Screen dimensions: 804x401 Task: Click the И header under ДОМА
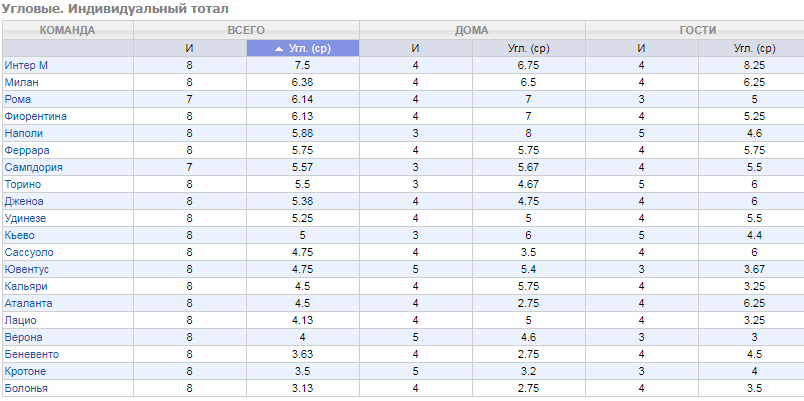(415, 48)
